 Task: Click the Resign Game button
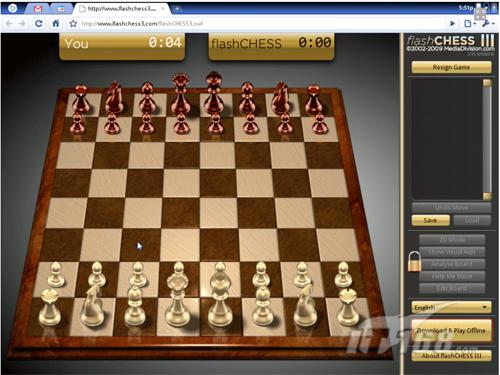[451, 67]
